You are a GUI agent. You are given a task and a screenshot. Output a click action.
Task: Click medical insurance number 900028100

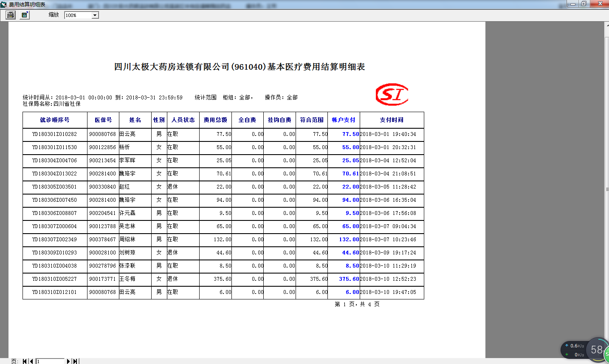[102, 253]
